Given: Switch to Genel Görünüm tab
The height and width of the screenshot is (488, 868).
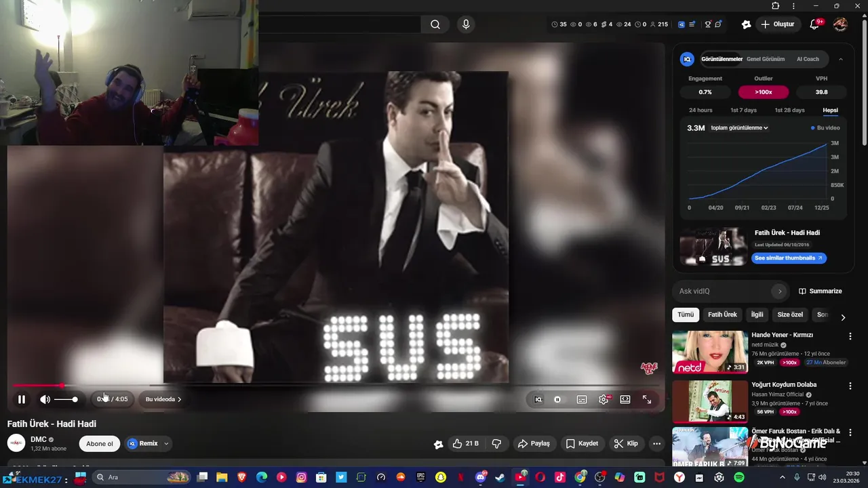Looking at the screenshot, I should (765, 59).
